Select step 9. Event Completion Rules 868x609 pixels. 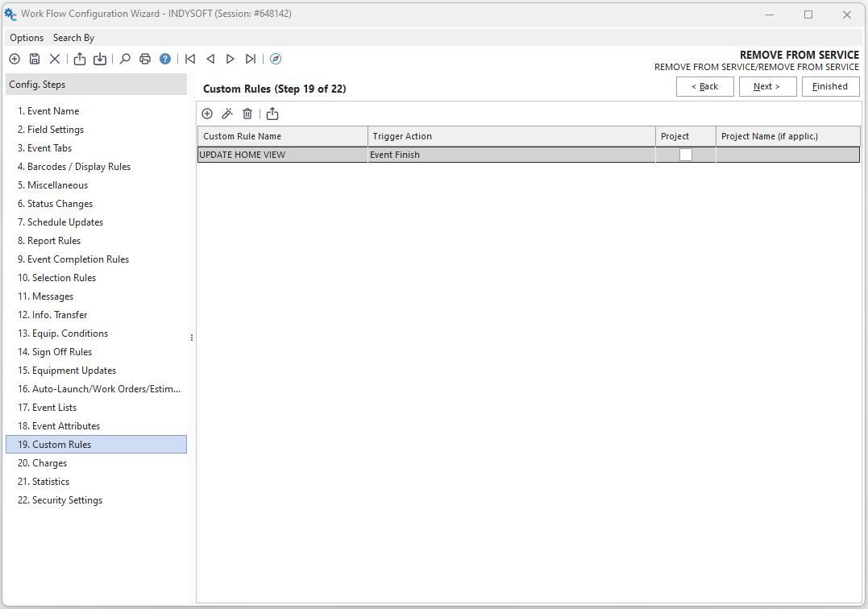(97, 259)
